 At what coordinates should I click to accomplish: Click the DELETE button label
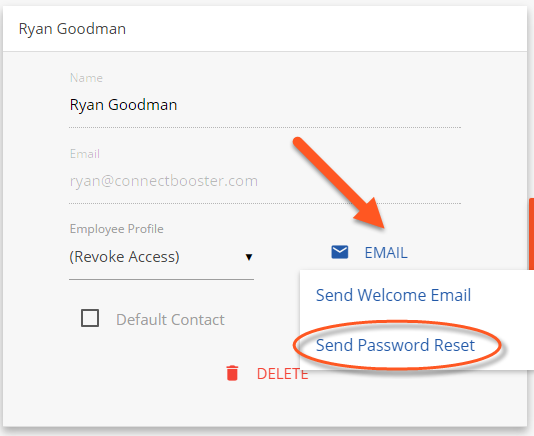[282, 374]
